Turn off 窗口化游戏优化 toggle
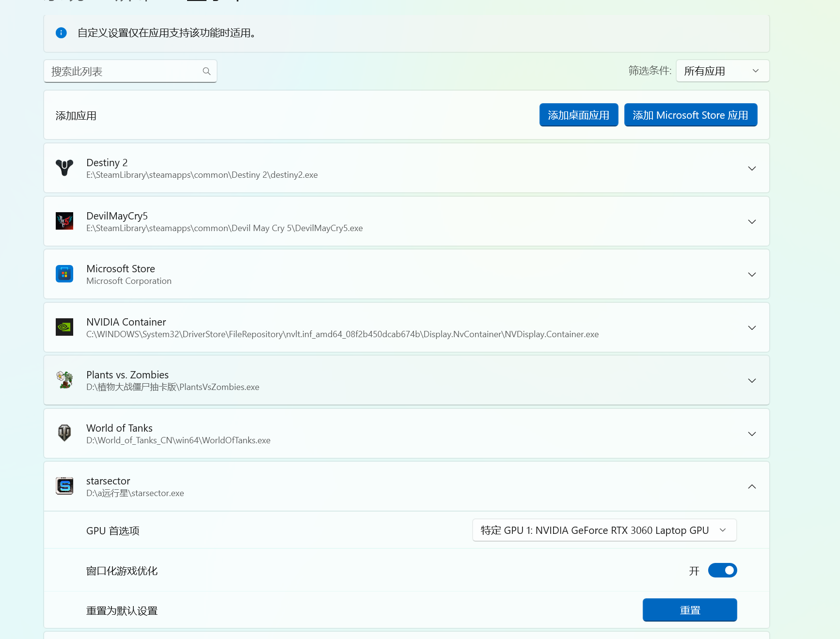This screenshot has width=840, height=639. [722, 571]
